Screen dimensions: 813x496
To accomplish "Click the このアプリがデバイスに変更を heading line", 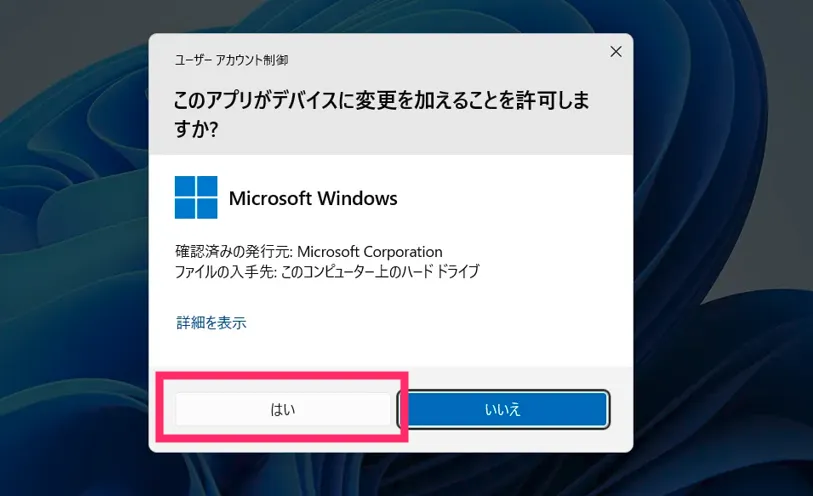I will 382,100.
